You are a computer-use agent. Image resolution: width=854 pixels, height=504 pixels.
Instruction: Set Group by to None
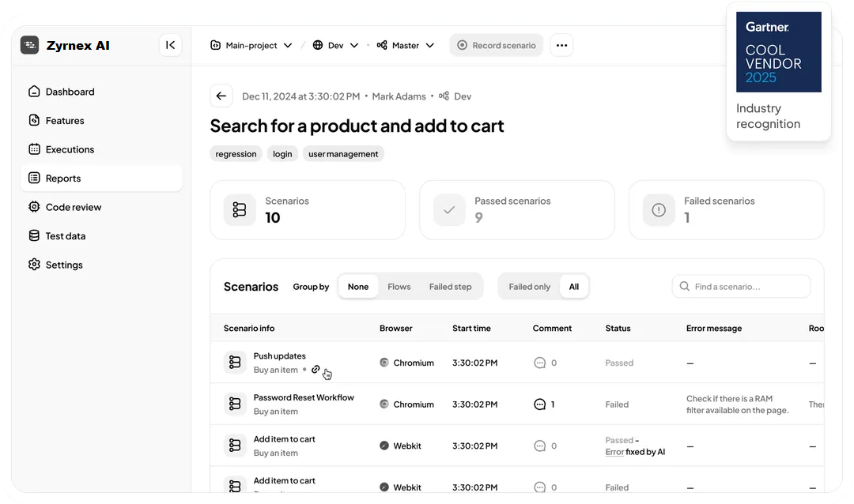click(x=358, y=287)
